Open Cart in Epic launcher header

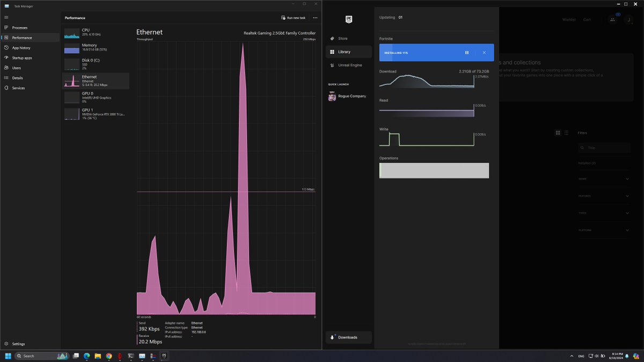coord(587,20)
